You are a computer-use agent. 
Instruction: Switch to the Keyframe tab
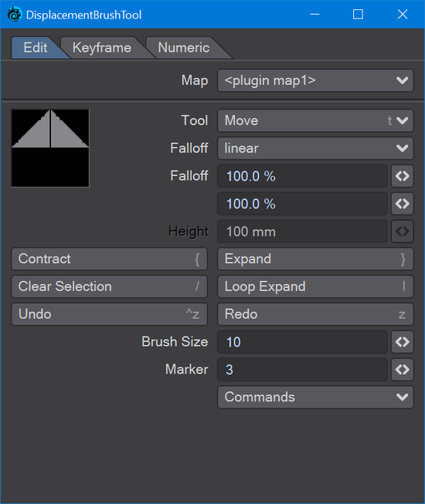(x=102, y=48)
